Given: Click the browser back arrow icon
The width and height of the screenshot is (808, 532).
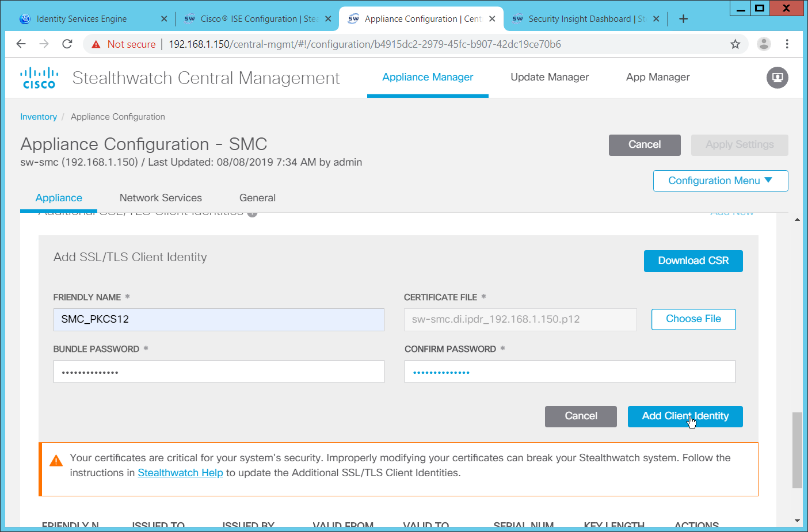Looking at the screenshot, I should pyautogui.click(x=21, y=44).
